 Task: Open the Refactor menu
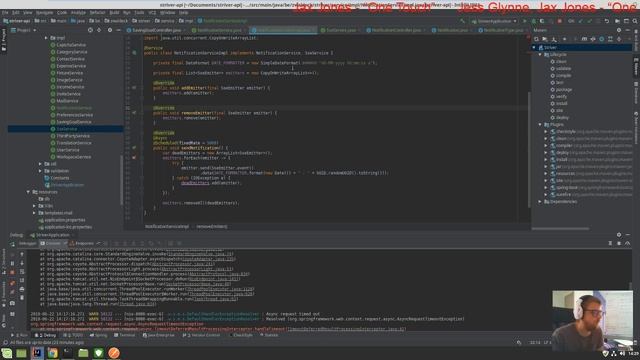97,13
